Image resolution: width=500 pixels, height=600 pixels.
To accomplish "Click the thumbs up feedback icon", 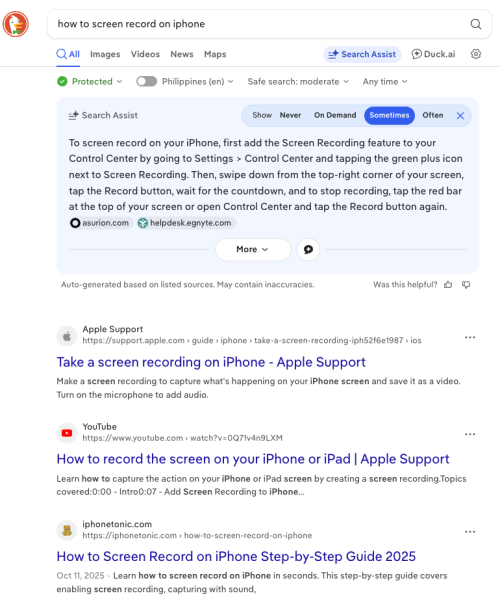I will 448,285.
